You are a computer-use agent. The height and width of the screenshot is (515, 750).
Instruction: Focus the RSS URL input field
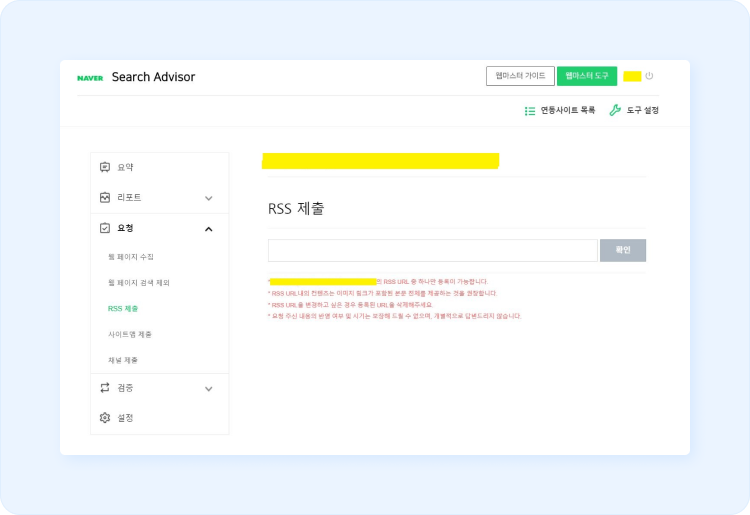(x=432, y=250)
